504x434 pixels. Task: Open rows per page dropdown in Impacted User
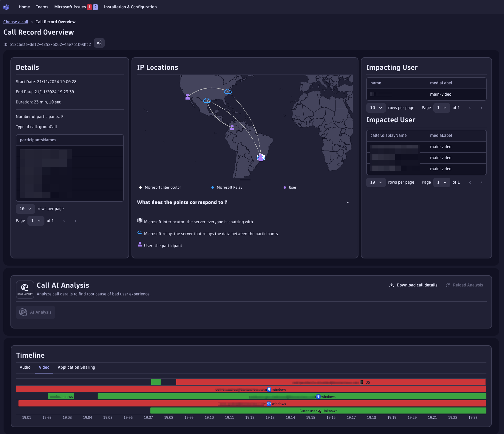click(x=376, y=182)
